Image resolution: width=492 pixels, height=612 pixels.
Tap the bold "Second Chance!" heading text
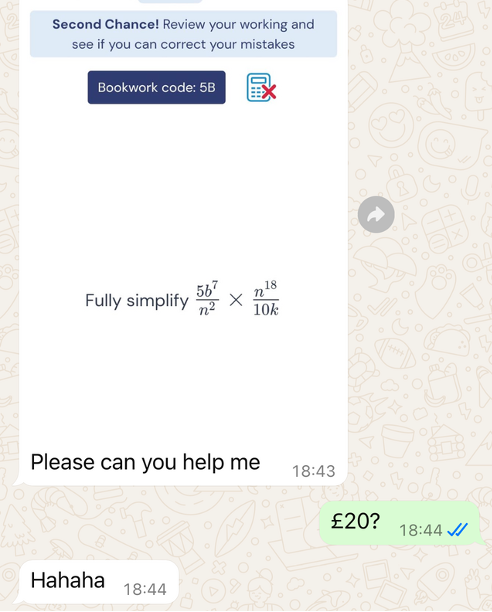click(106, 24)
